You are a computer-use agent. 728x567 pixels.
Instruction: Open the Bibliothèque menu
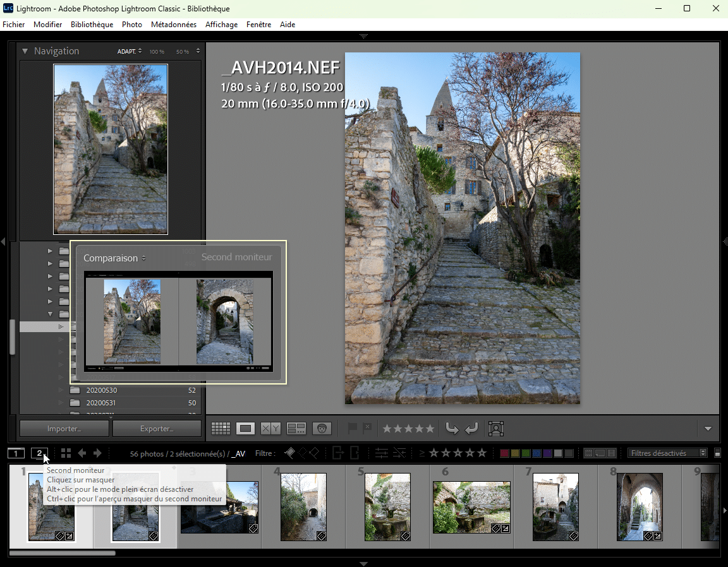coord(92,25)
